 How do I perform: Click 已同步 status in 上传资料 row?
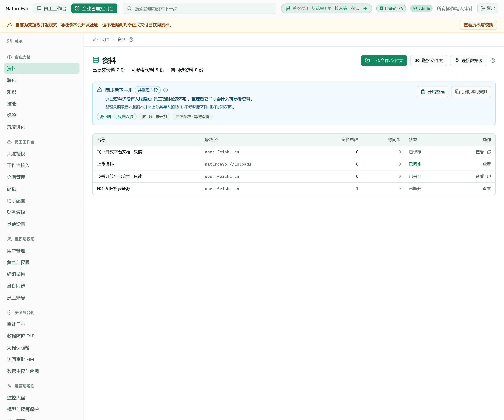[x=415, y=164]
